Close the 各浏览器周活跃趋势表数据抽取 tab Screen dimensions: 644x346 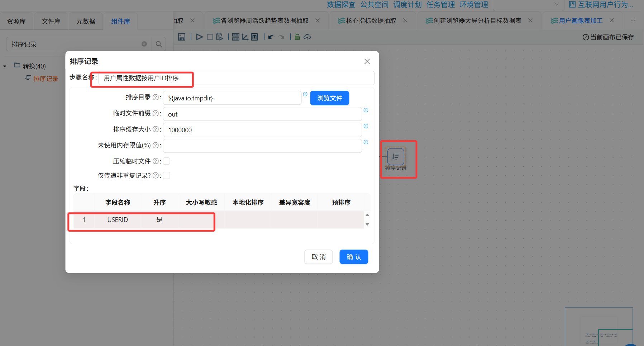point(318,20)
